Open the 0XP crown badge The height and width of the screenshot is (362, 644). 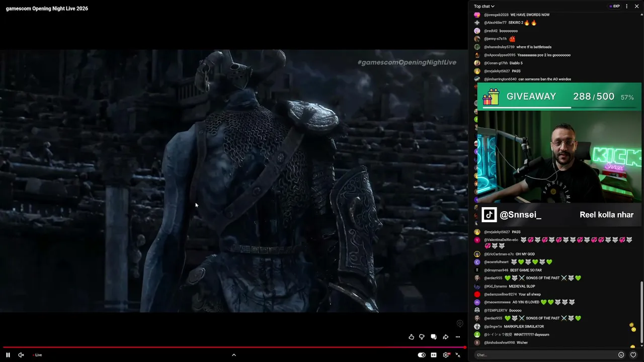[x=614, y=7]
